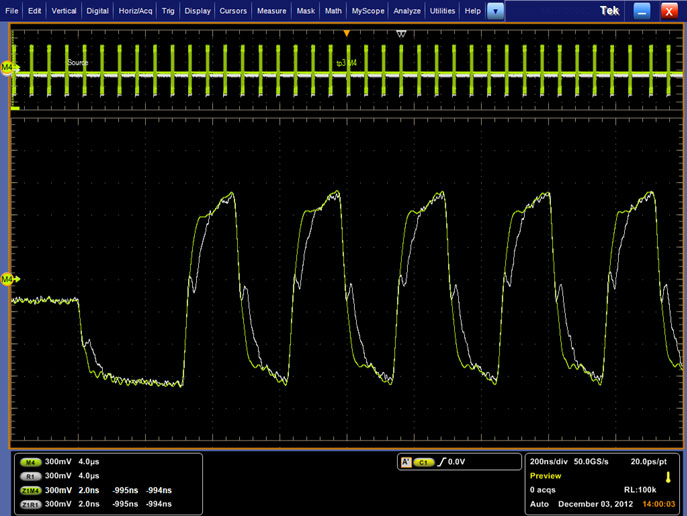Click the C1 trigger source badge
This screenshot has height=516, width=687.
(423, 463)
